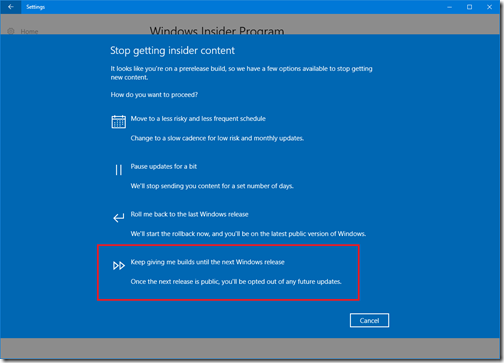Click 'Once the next release is public' description
The width and height of the screenshot is (504, 363).
236,282
